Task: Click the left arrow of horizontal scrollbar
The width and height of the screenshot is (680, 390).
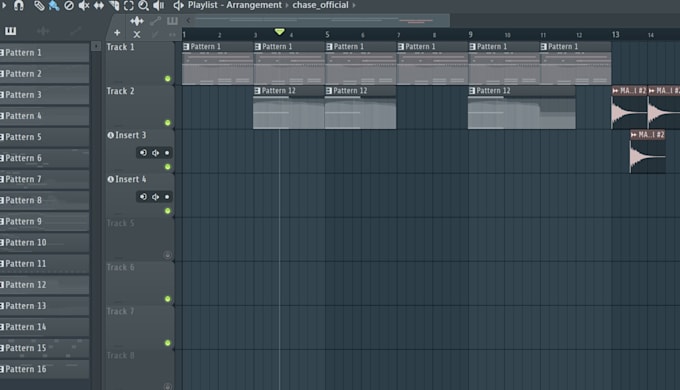Action: click(x=188, y=20)
